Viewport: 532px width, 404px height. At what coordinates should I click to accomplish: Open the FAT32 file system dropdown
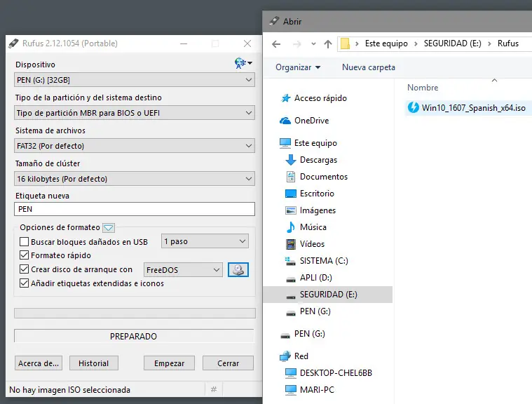[x=135, y=146]
